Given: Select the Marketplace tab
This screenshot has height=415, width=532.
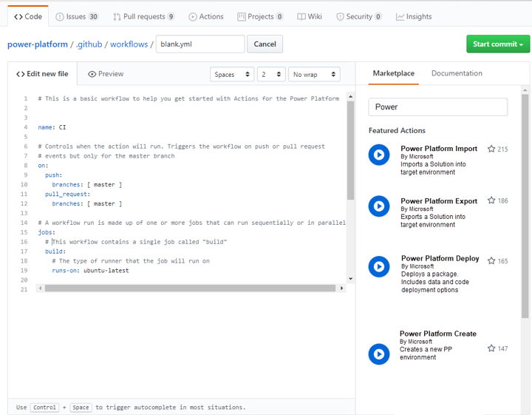Looking at the screenshot, I should click(394, 73).
